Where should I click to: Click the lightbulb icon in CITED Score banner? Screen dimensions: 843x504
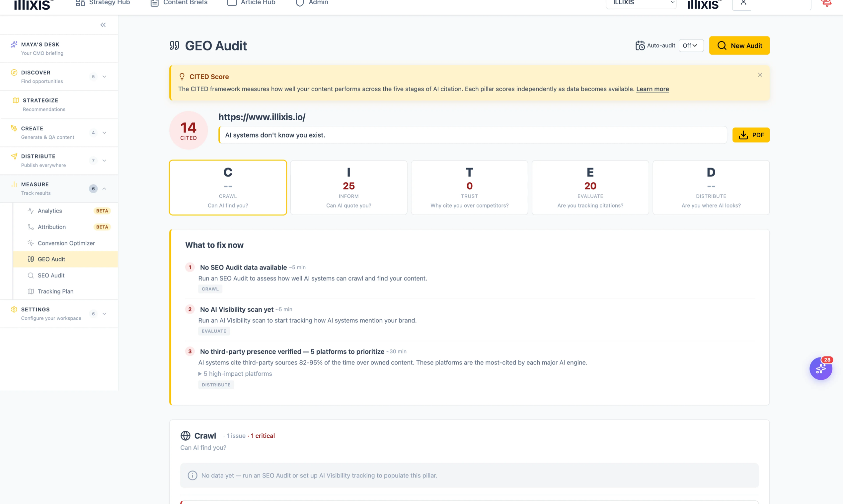[182, 77]
